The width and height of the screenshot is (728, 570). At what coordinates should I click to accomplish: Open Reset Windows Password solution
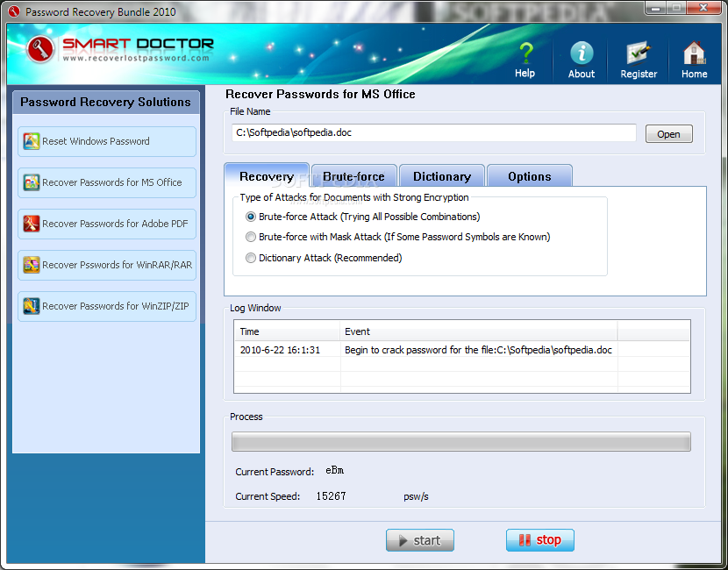107,141
